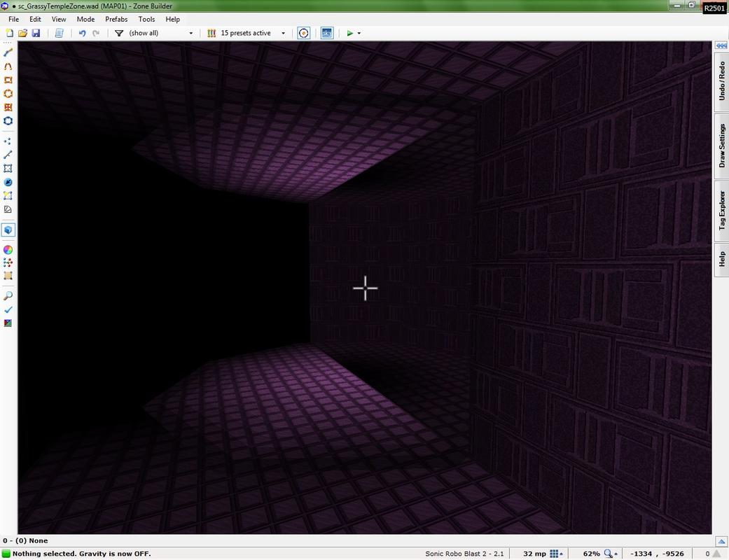The width and height of the screenshot is (729, 560).
Task: Open the Edit menu
Action: point(35,19)
